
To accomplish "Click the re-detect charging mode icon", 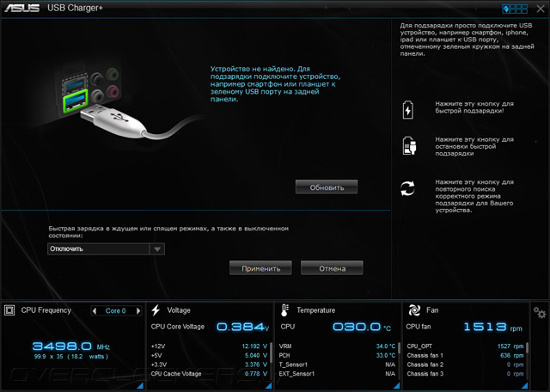I will point(407,188).
